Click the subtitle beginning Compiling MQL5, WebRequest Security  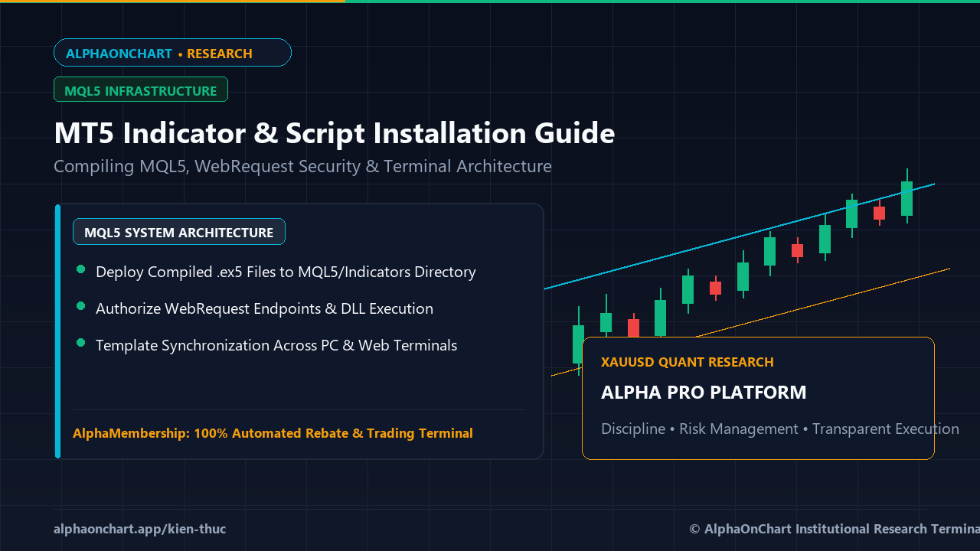302,166
